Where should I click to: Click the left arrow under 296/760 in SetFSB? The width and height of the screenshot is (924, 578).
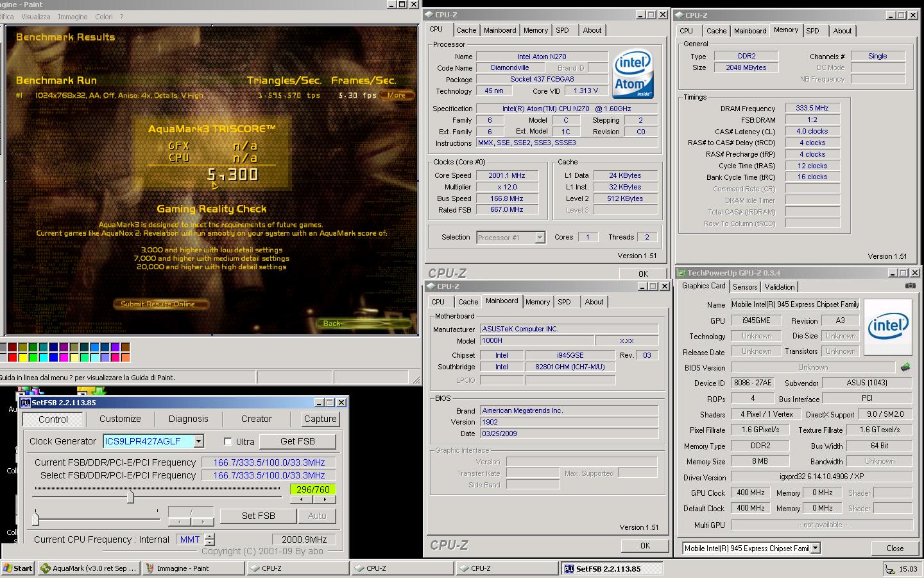[x=301, y=499]
